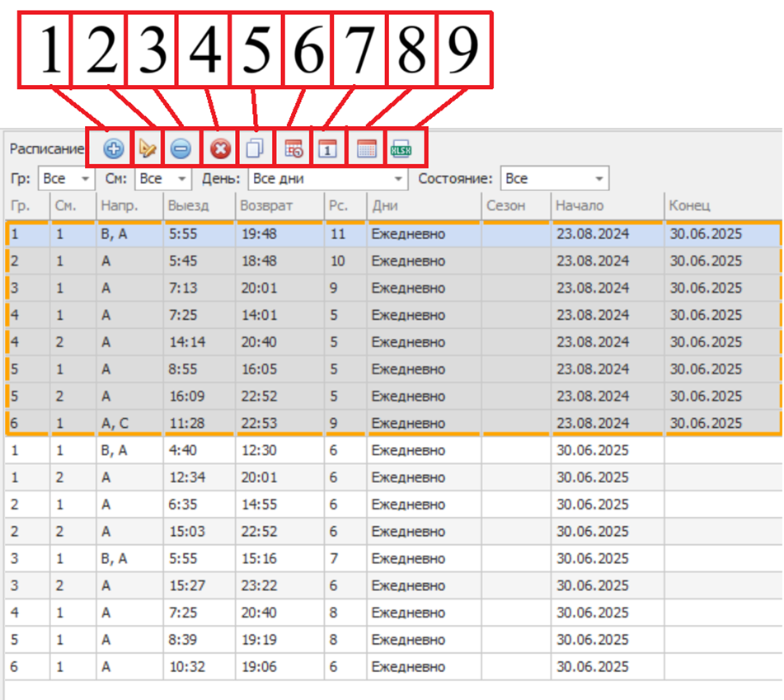Click the copy schedule icon
This screenshot has width=784, height=700.
pyautogui.click(x=255, y=149)
